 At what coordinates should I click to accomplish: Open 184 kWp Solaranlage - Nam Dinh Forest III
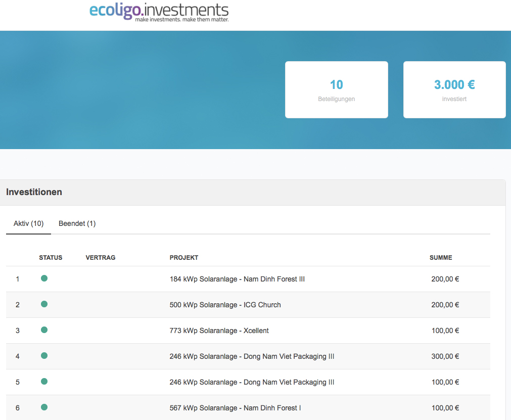237,279
